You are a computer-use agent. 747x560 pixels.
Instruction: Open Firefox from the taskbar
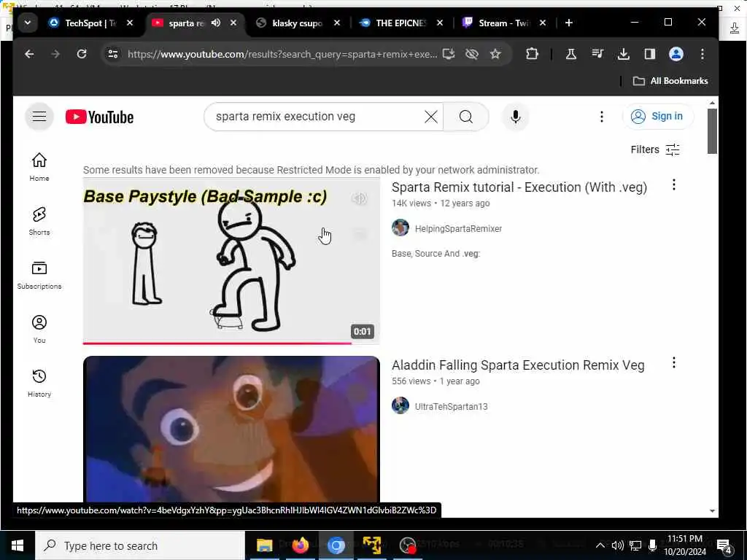300,545
